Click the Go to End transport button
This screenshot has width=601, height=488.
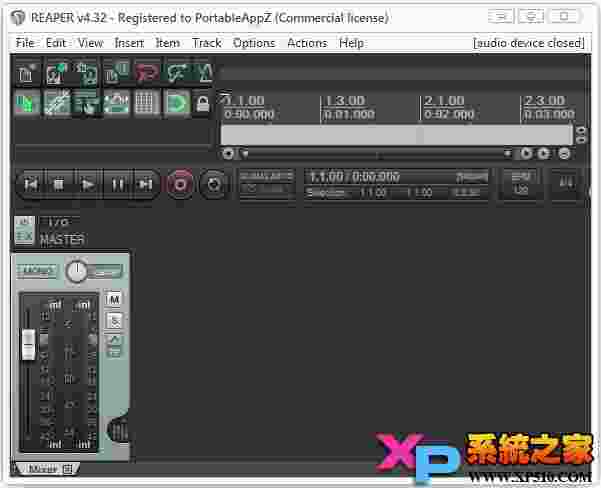[146, 185]
